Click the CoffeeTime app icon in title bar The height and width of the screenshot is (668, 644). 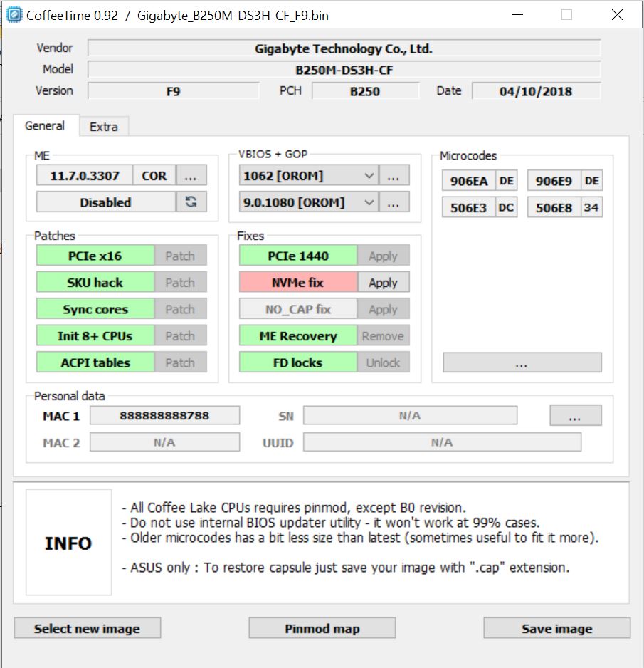14,15
